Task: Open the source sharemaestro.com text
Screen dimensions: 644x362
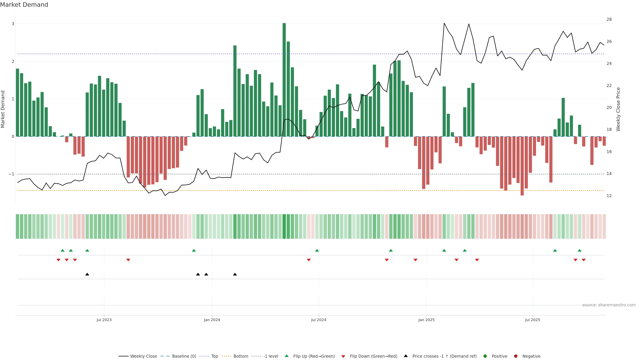Action: 609,305
